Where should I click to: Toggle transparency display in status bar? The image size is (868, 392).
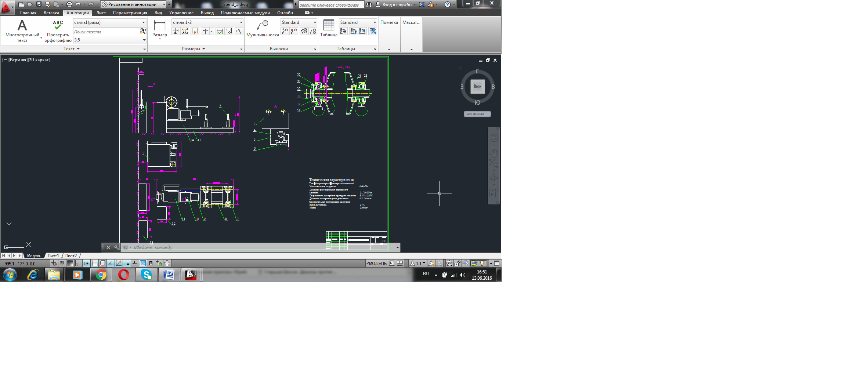tap(143, 263)
